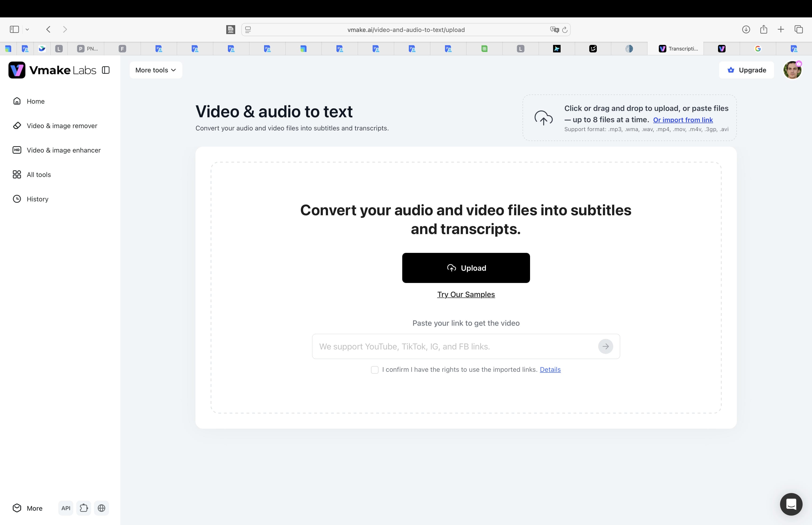Toggle Safari sidebar button
Screen dimensions: 812x525
click(14, 29)
